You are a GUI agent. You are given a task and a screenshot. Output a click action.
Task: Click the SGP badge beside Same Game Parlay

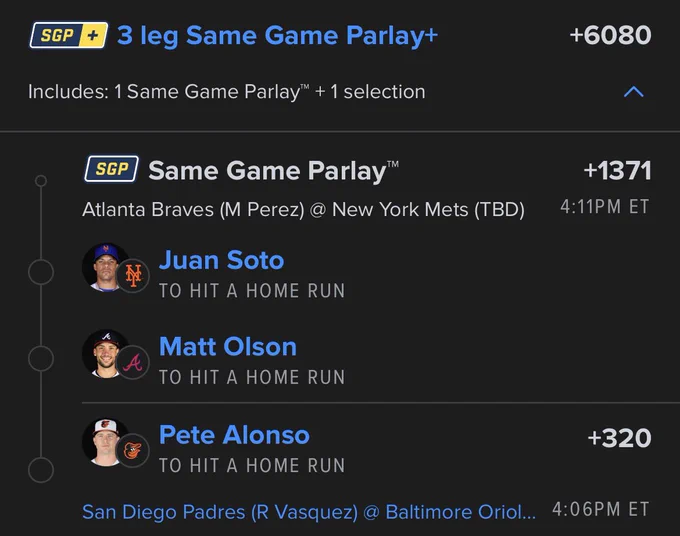(x=111, y=169)
